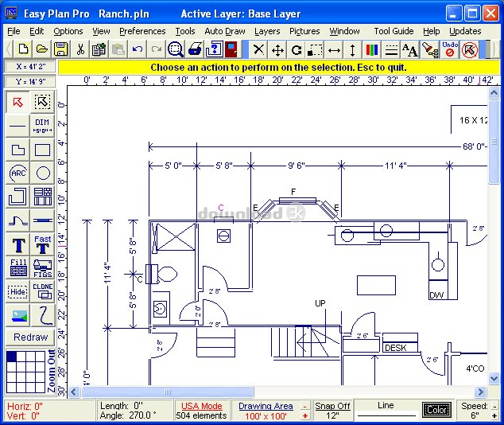Image resolution: width=504 pixels, height=425 pixels.
Task: Increase drawing area with plus button
Action: tap(305, 416)
